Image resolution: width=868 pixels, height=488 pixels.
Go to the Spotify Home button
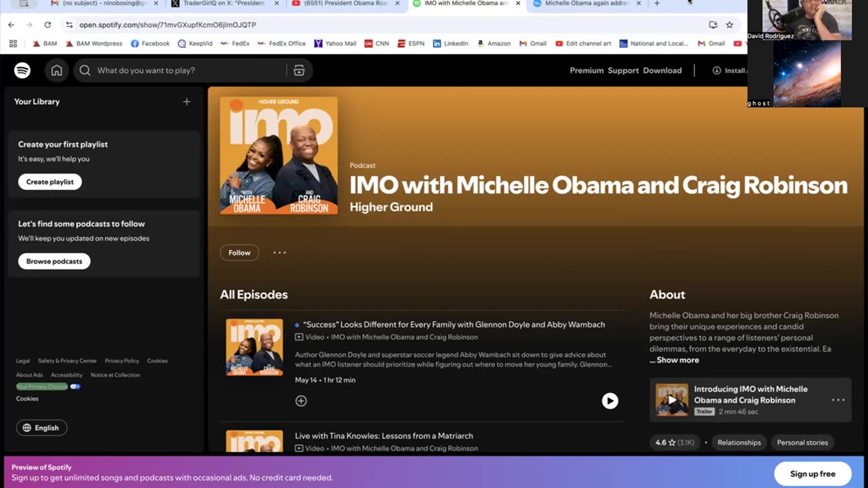click(x=57, y=70)
